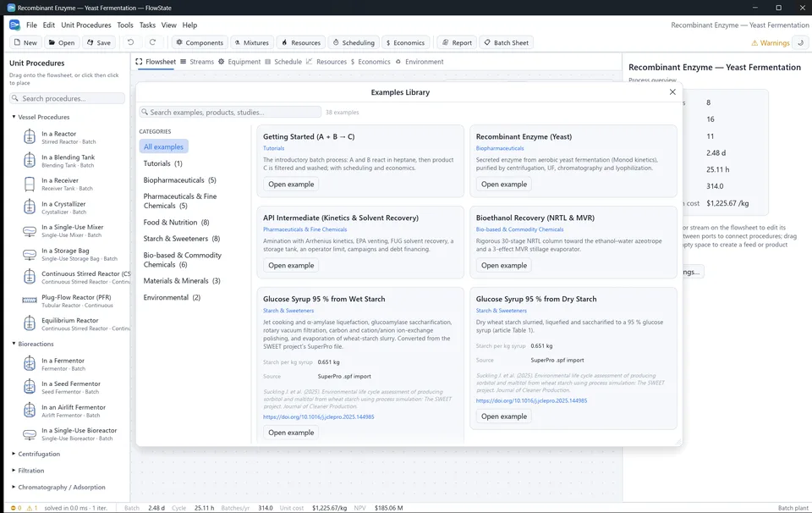Close the Examples Library dialog
The image size is (812, 513).
click(x=672, y=91)
